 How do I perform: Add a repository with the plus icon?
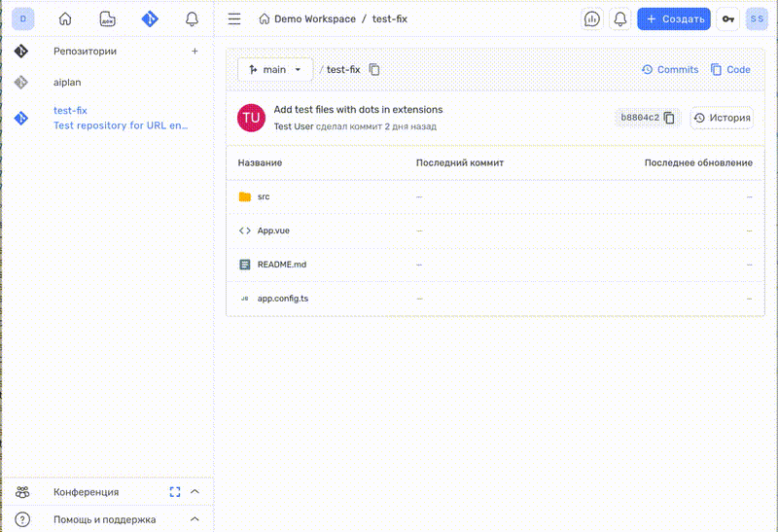(x=195, y=52)
